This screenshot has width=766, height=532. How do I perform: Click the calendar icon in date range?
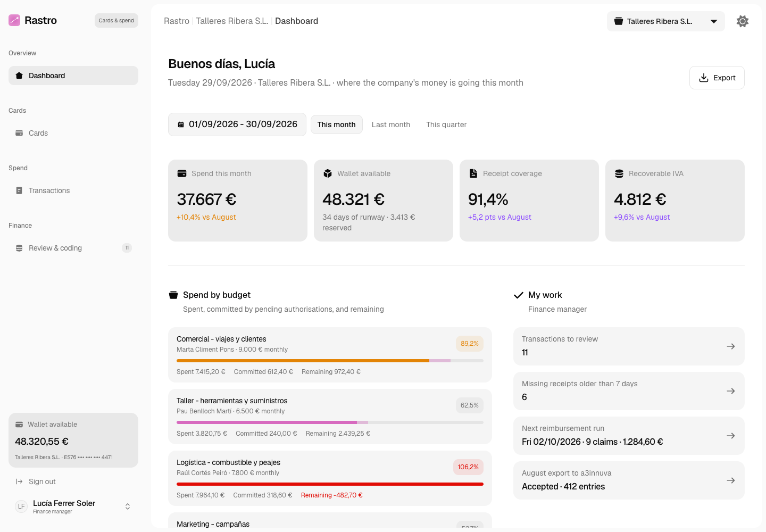[181, 124]
